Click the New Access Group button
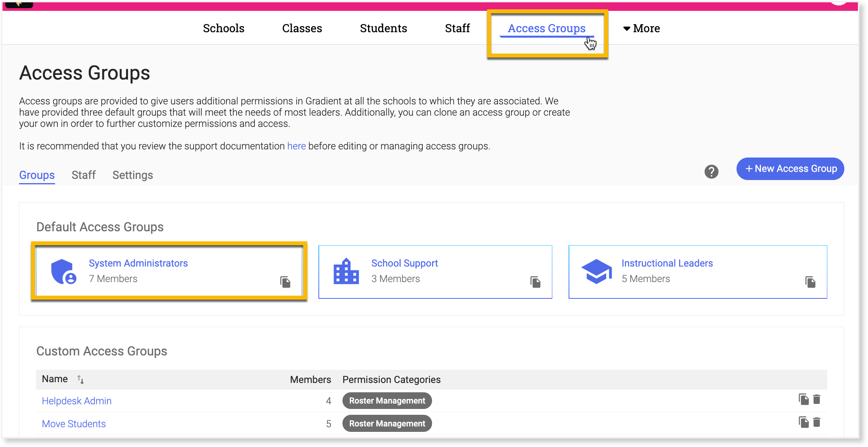868x447 pixels. coord(790,168)
